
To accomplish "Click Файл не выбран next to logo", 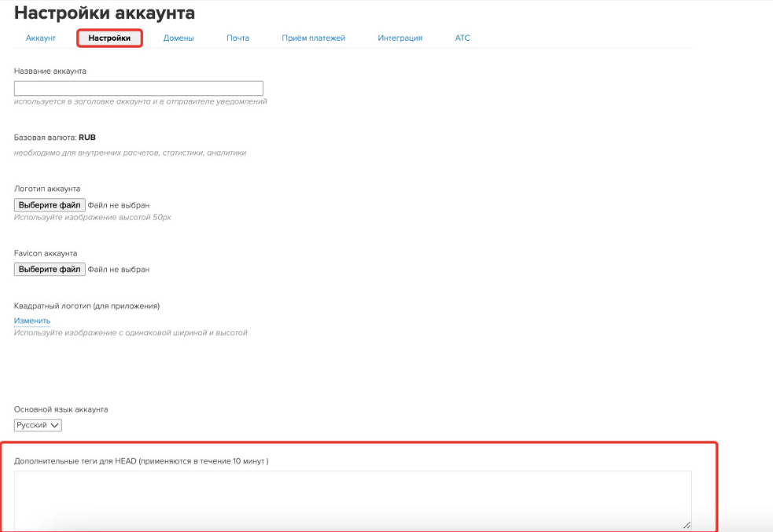I will click(118, 205).
